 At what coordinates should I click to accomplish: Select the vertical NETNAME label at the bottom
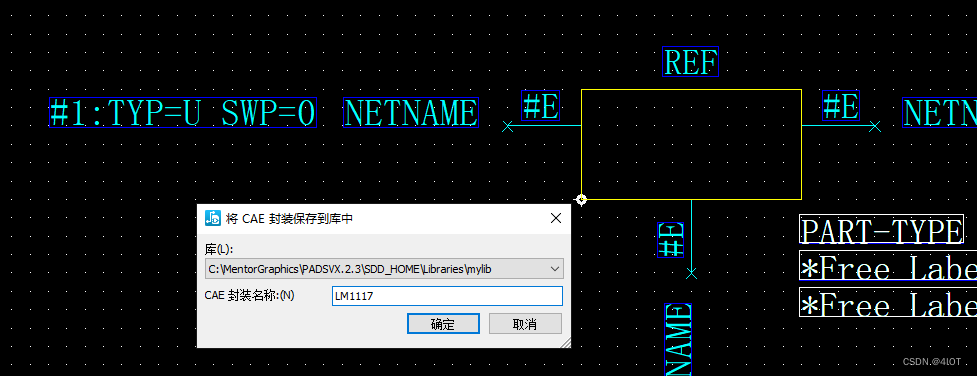[x=678, y=340]
